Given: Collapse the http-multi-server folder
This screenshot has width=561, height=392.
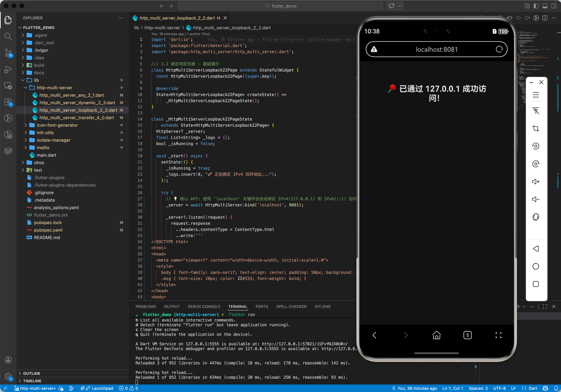Looking at the screenshot, I should [x=54, y=87].
